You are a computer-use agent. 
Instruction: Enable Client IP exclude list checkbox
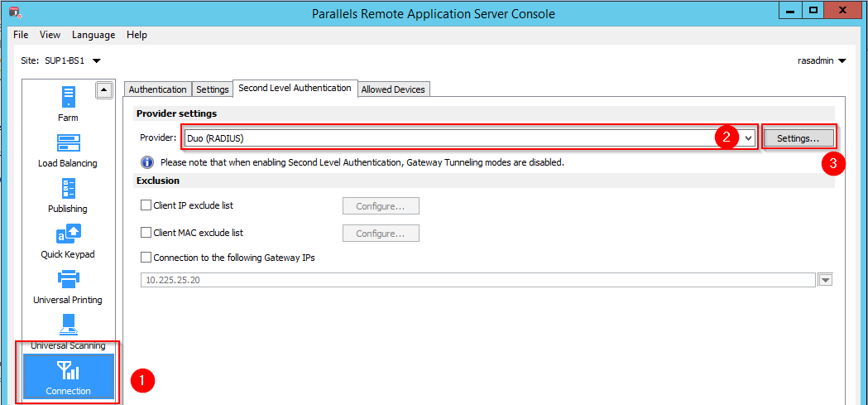146,205
